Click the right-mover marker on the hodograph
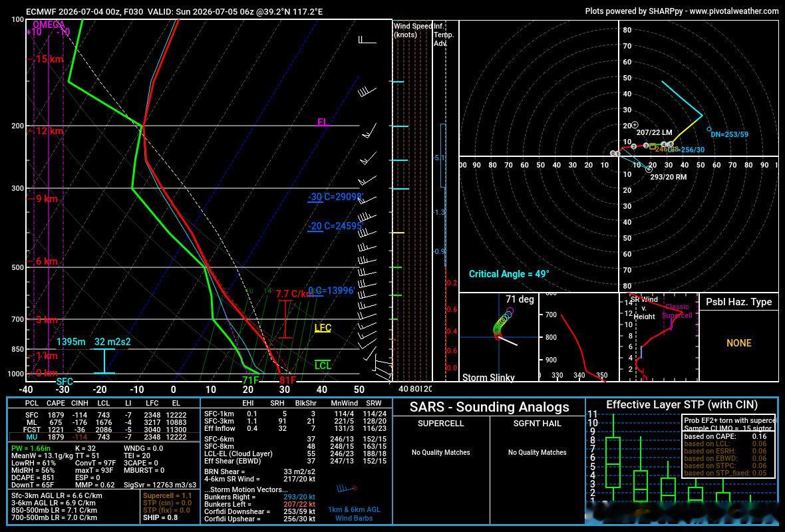The width and height of the screenshot is (785, 532). coord(649,169)
